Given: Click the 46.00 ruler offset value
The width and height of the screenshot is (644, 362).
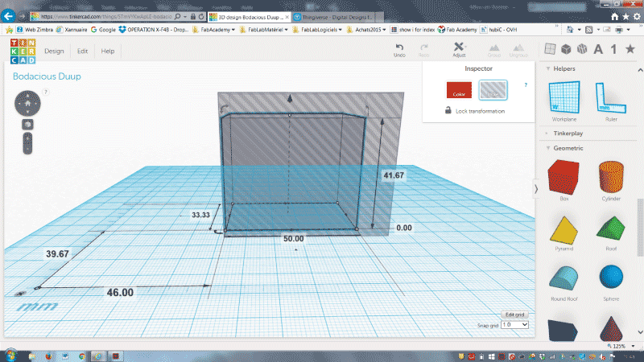Looking at the screenshot, I should 120,292.
